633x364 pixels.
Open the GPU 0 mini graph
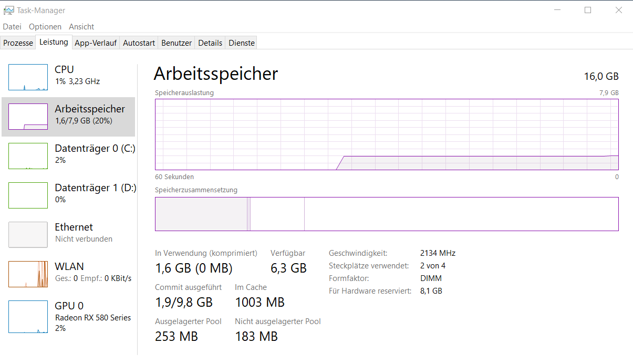(28, 317)
